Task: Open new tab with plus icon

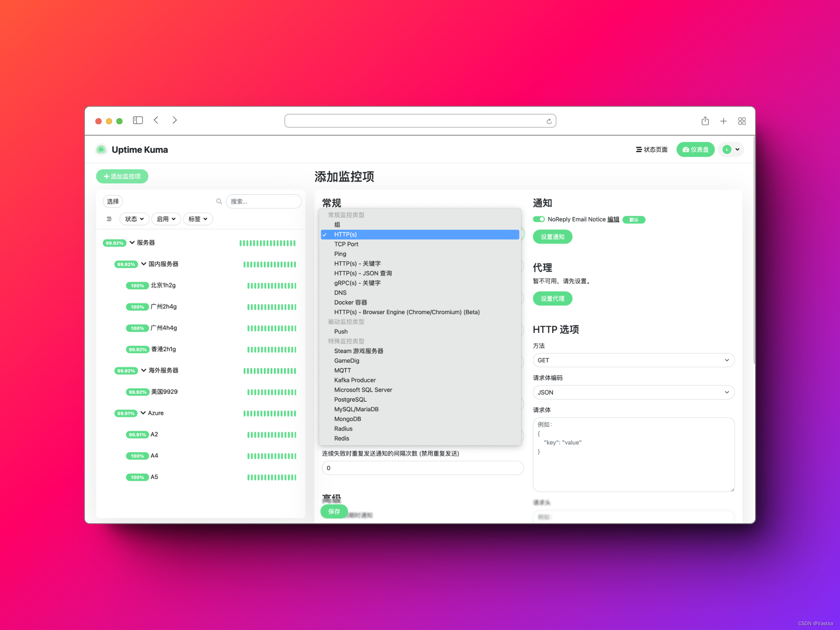Action: pos(723,121)
